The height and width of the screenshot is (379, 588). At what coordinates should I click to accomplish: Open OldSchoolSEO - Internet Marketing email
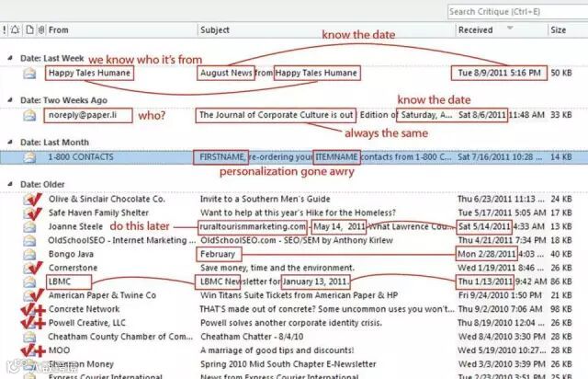122,240
